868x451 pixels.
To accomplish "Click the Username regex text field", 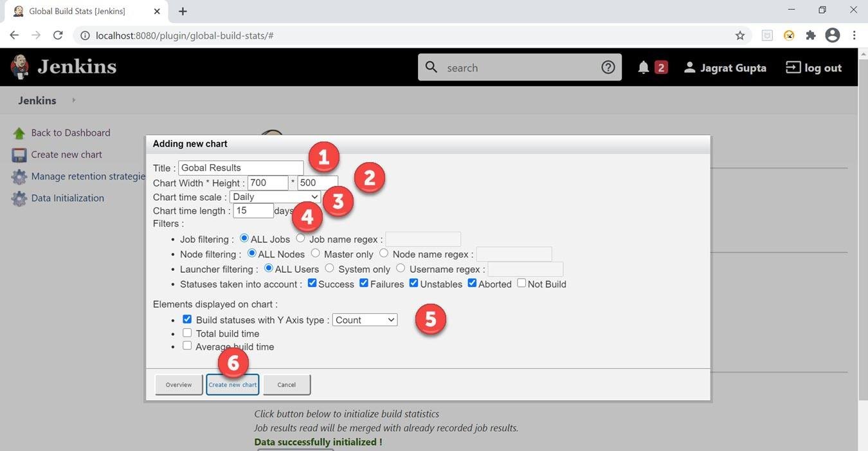I will click(x=525, y=269).
